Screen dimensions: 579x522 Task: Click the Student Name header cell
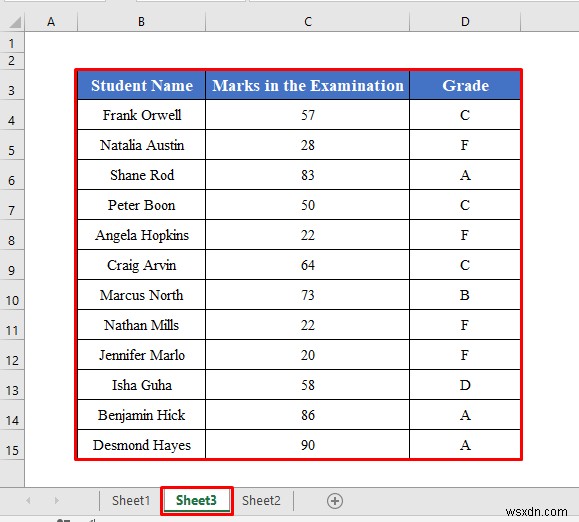pyautogui.click(x=141, y=85)
